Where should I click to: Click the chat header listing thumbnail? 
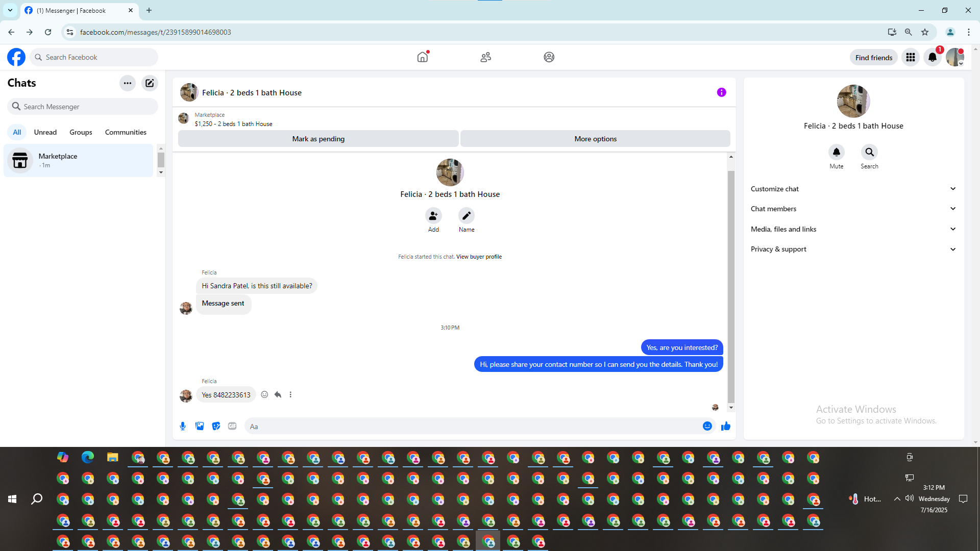pyautogui.click(x=189, y=92)
